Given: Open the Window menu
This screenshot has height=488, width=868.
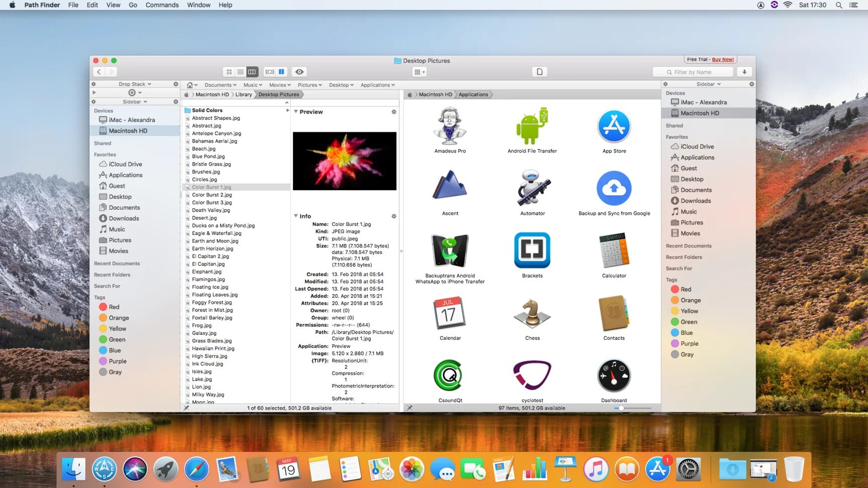Looking at the screenshot, I should coord(198,5).
